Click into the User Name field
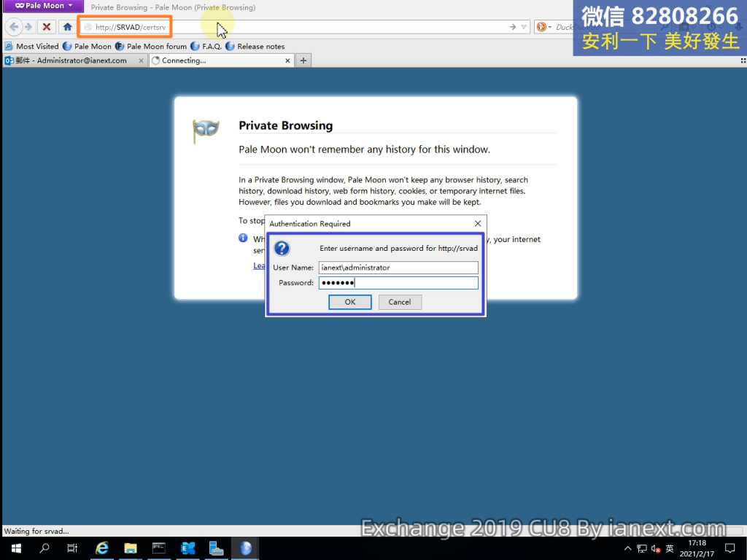Viewport: 747px width, 560px height. tap(398, 268)
